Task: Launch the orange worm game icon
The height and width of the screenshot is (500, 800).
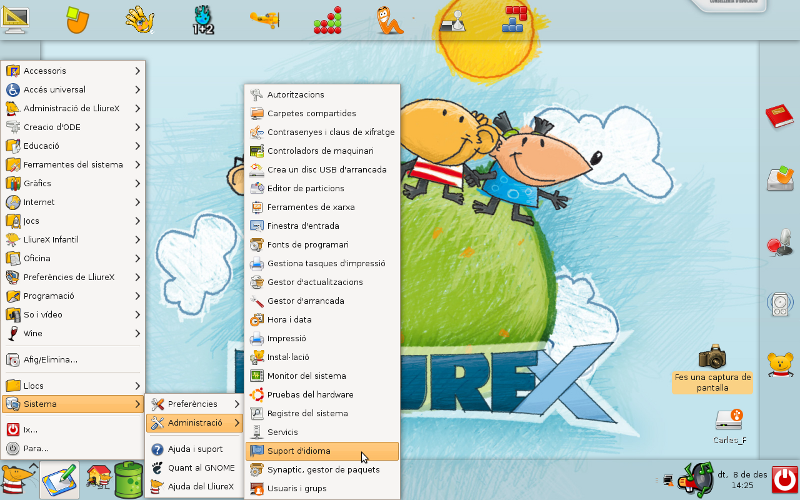Action: click(389, 20)
